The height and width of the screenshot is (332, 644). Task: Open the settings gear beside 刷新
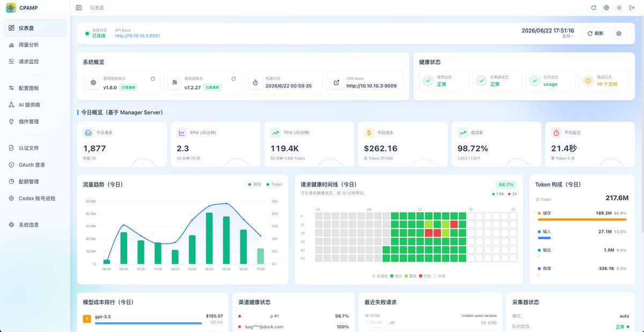click(619, 33)
